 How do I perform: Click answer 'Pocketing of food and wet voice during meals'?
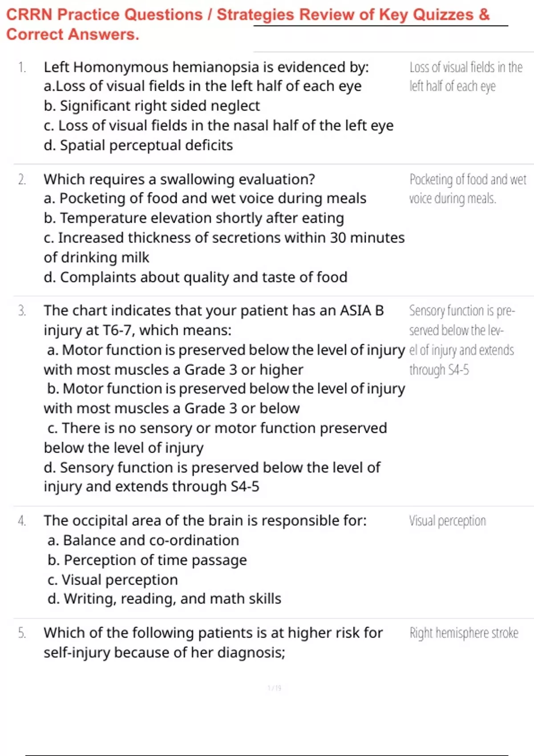pyautogui.click(x=468, y=189)
